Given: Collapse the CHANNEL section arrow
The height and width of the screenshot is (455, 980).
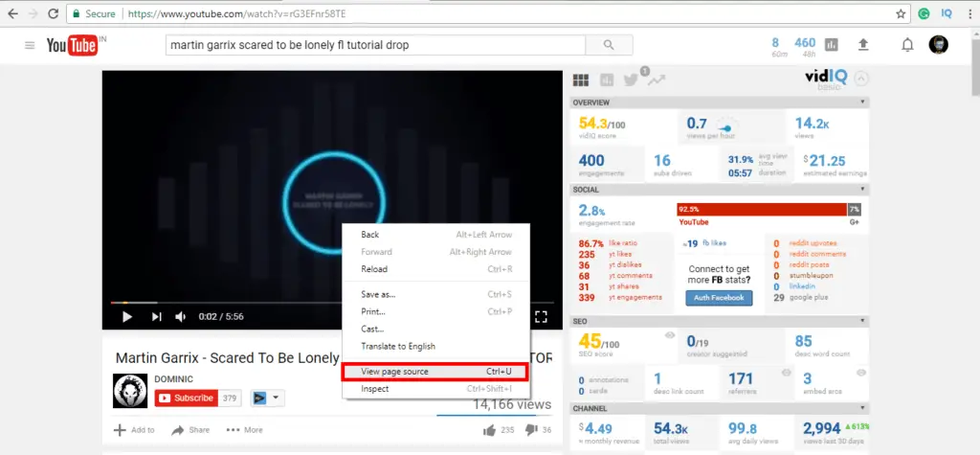Looking at the screenshot, I should point(862,408).
